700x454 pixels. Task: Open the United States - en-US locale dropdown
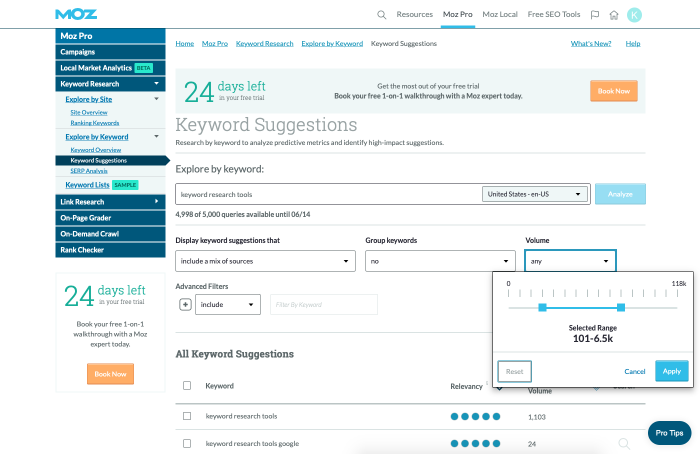pos(534,194)
